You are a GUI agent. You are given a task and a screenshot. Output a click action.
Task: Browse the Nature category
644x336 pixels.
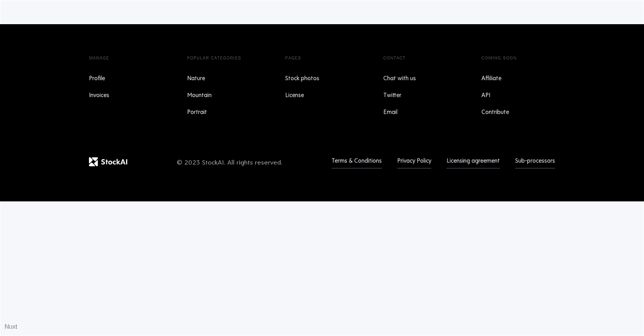pos(196,78)
